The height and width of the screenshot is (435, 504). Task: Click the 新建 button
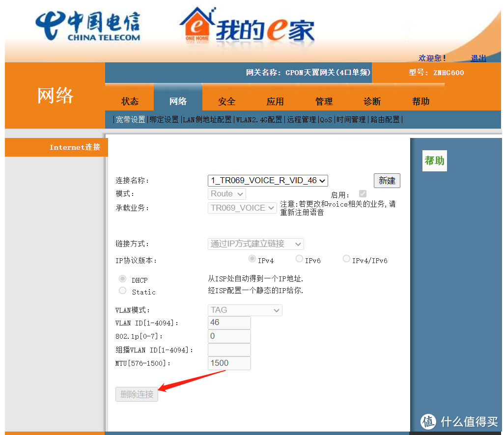[387, 181]
